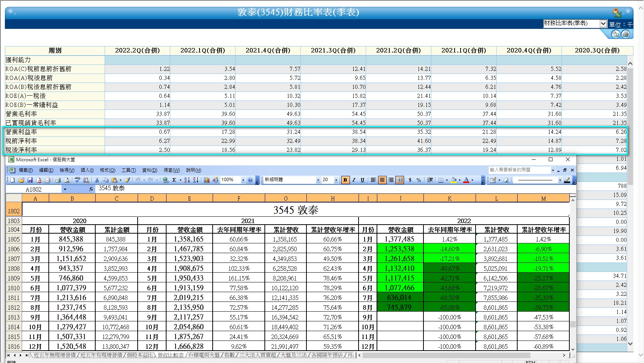644x363 pixels.
Task: Click the Name Box showing A1802
Action: tap(34, 189)
